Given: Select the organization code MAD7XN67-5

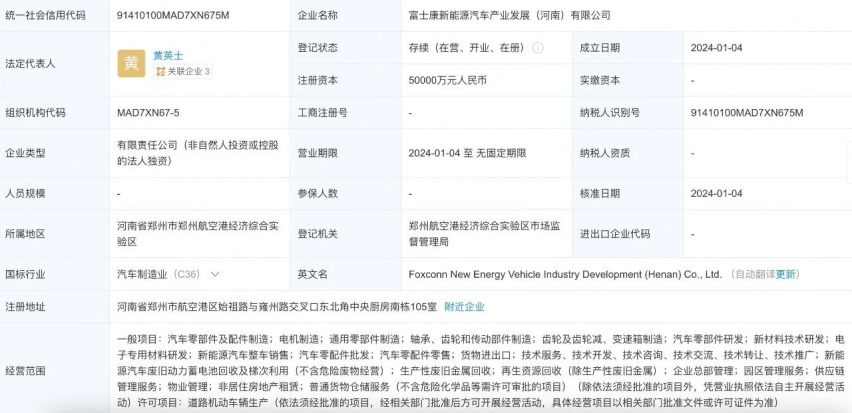Looking at the screenshot, I should 148,113.
